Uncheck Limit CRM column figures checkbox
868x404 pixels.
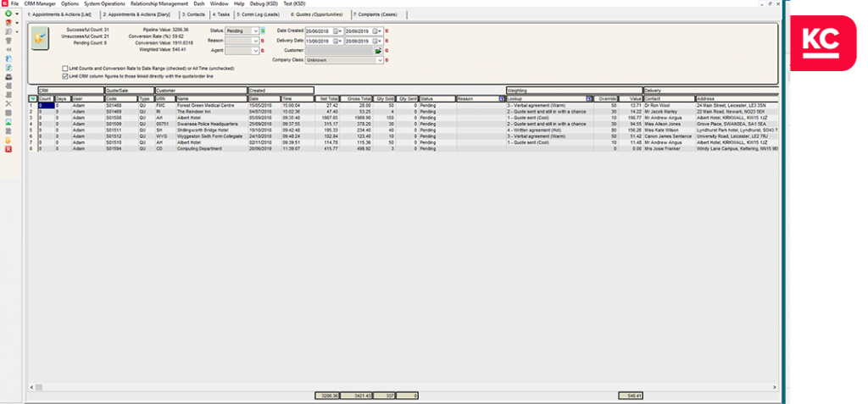pos(65,76)
